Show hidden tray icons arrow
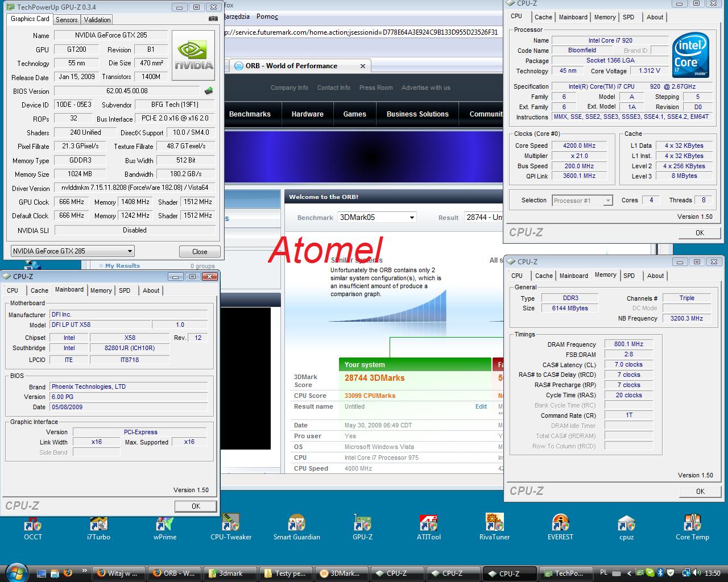Viewport: 728px width, 582px height. 629,573
